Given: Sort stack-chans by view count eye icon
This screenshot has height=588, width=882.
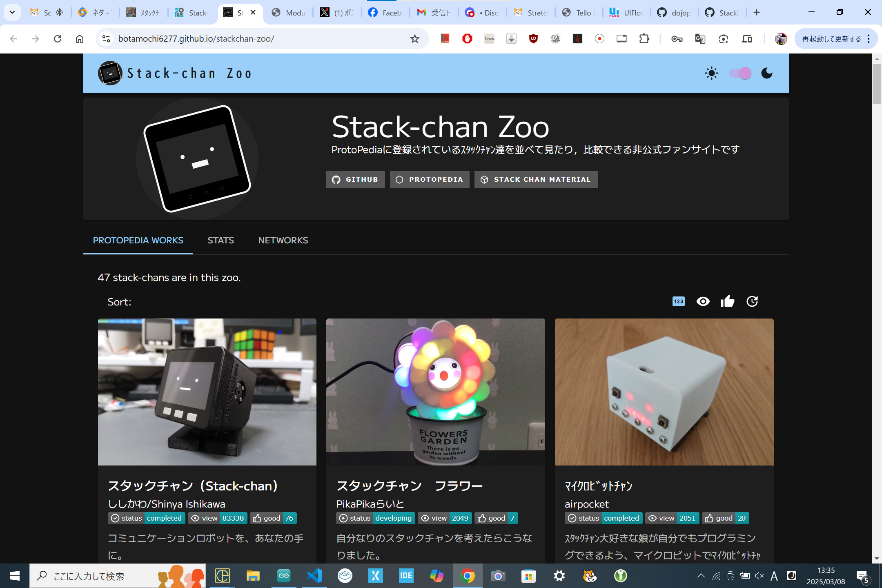Looking at the screenshot, I should pos(703,301).
